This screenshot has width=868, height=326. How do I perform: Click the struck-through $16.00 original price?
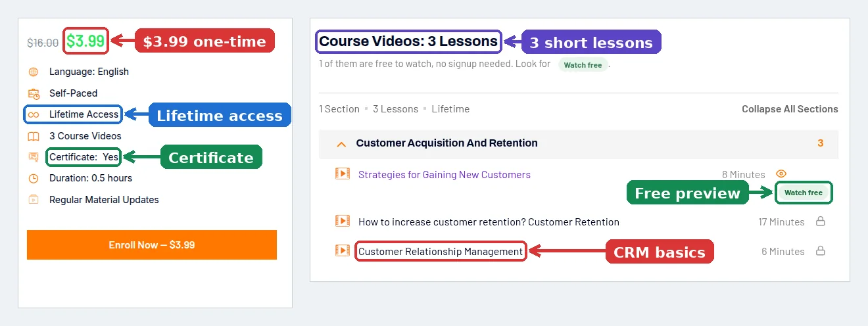click(43, 43)
